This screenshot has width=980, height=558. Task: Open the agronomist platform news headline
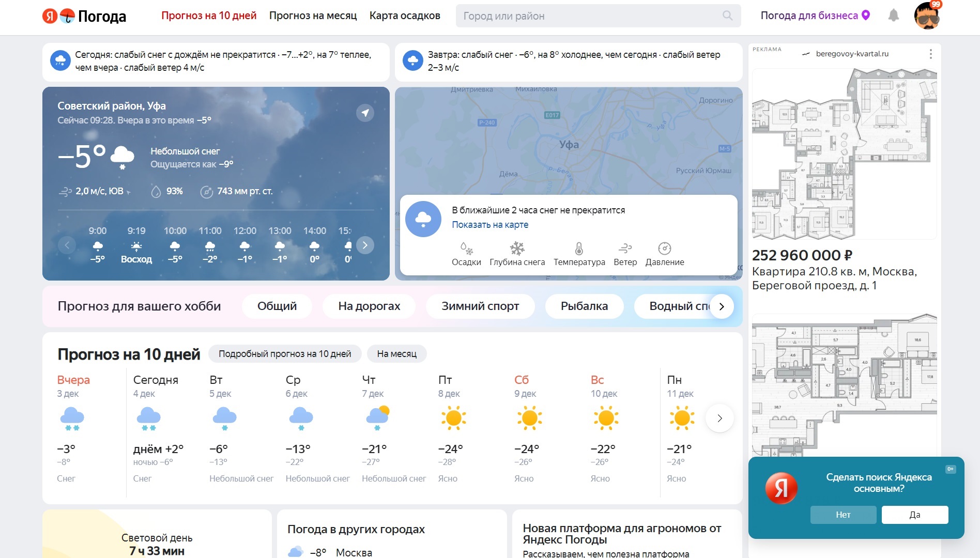(622, 534)
